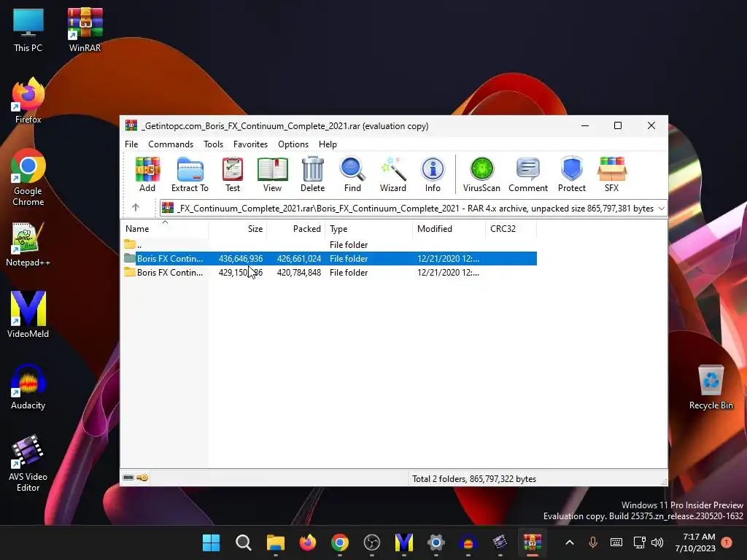Click the Protect shield icon
This screenshot has height=560, width=747.
[572, 174]
